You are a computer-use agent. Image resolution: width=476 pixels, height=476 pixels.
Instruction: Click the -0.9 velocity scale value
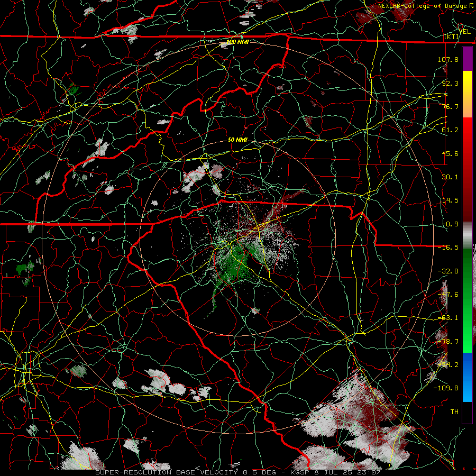(x=450, y=224)
